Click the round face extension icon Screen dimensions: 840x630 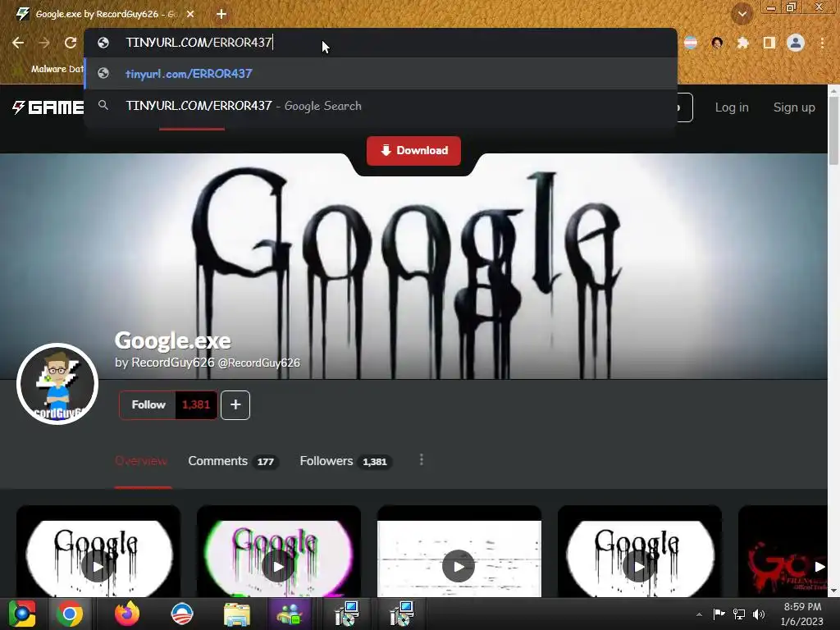tap(717, 43)
